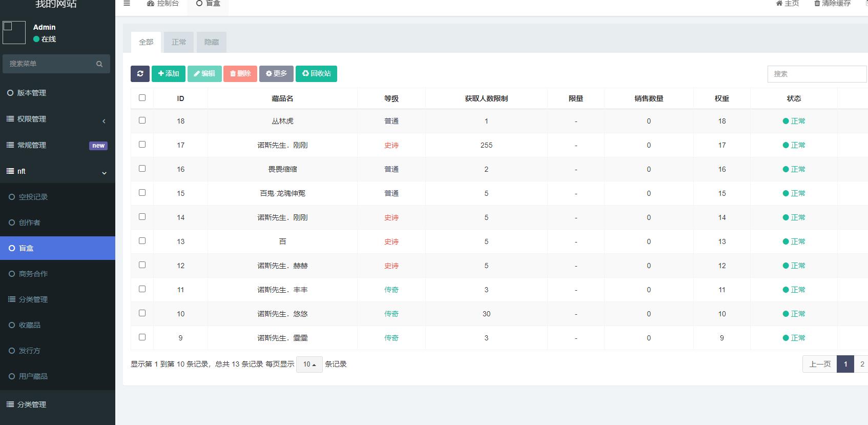This screenshot has height=425, width=868.
Task: Open the page size dropdown showing 10
Action: [309, 365]
